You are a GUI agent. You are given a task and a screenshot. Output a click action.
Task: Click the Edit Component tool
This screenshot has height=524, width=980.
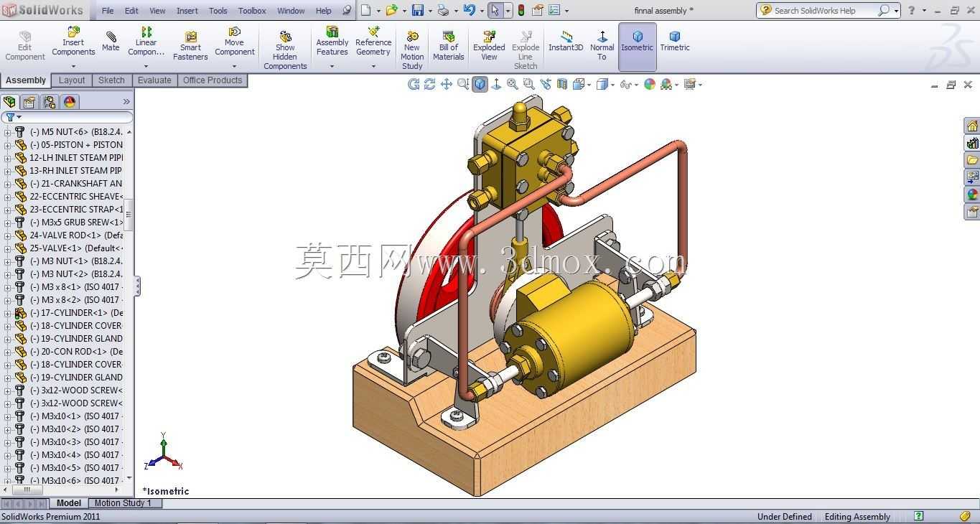(x=25, y=46)
